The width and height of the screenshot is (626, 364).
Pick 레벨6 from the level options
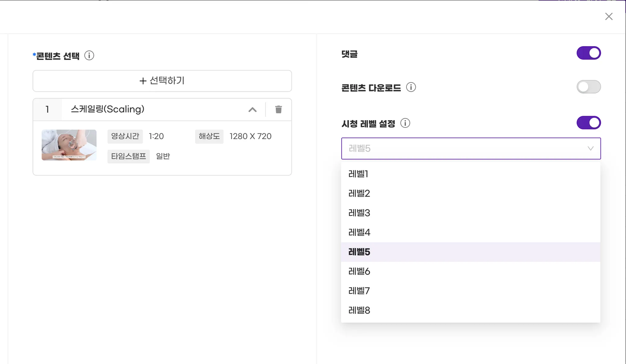(x=359, y=271)
